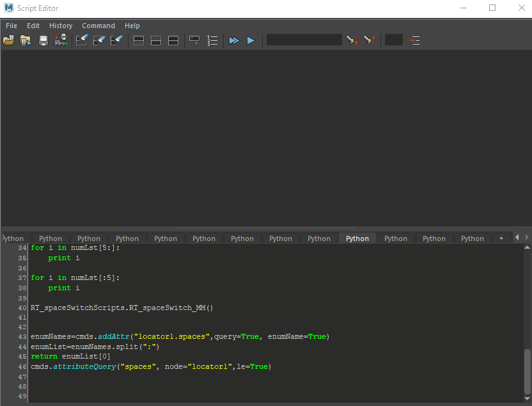Click the editor scrollbar down arrow
Screen dimensions: 532x406
click(527, 398)
